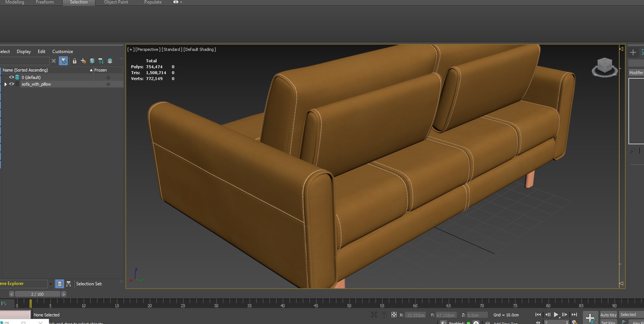Open Scene Explorer Edit menu
The width and height of the screenshot is (644, 324).
coord(42,51)
